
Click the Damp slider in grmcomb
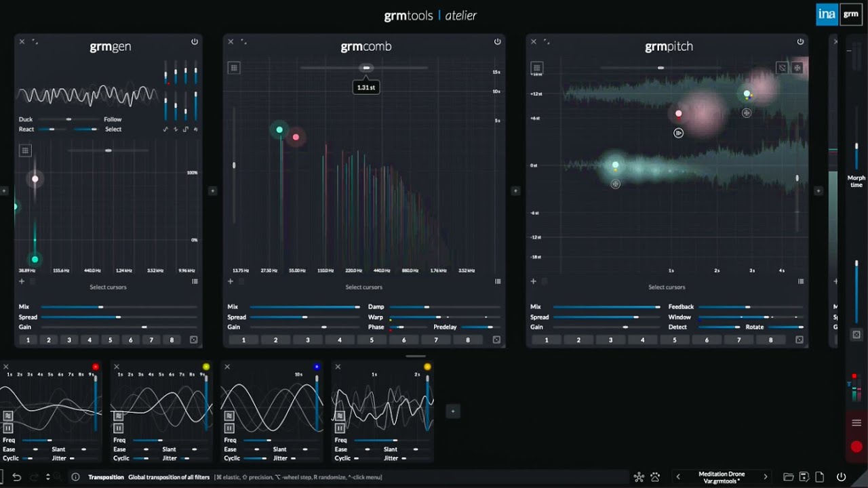click(445, 307)
